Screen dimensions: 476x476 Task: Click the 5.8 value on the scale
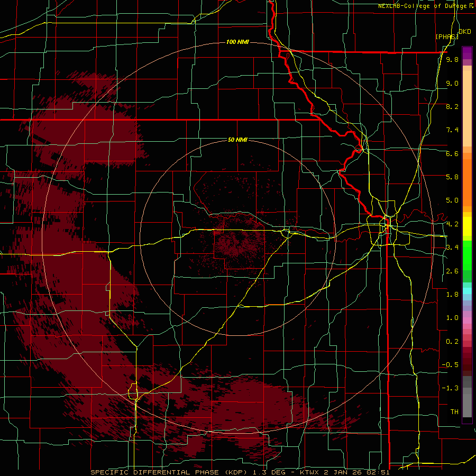coord(452,177)
